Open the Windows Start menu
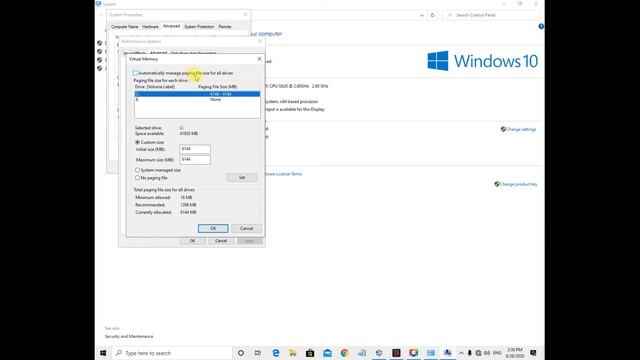 click(103, 353)
